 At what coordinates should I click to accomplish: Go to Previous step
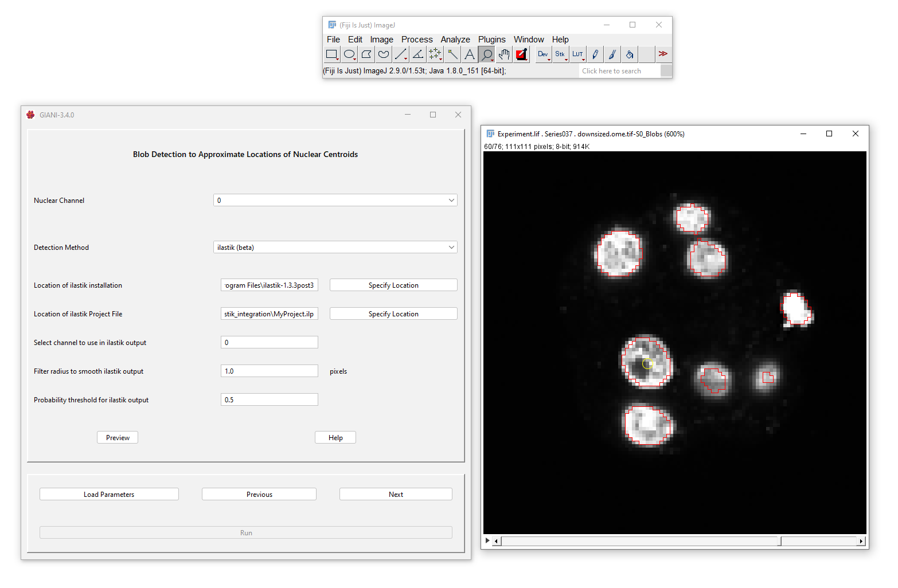[259, 494]
